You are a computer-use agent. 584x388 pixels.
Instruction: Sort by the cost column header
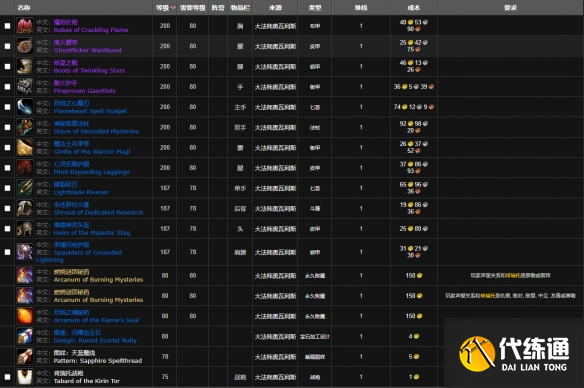point(413,8)
